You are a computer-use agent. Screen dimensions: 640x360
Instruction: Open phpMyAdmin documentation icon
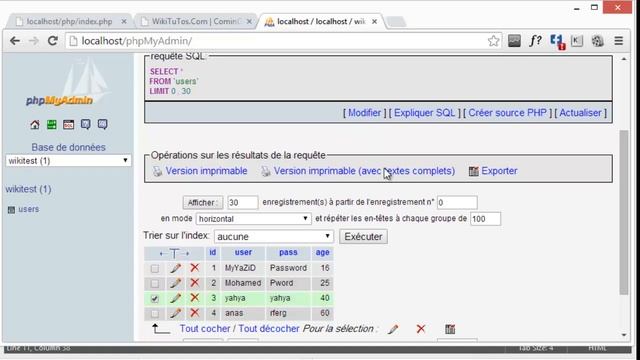pos(85,124)
